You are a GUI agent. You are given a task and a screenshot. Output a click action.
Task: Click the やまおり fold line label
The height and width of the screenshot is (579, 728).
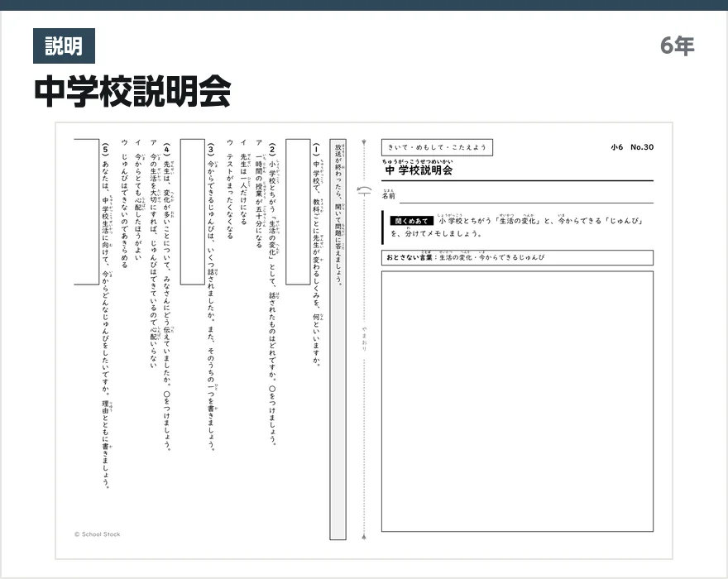point(365,338)
